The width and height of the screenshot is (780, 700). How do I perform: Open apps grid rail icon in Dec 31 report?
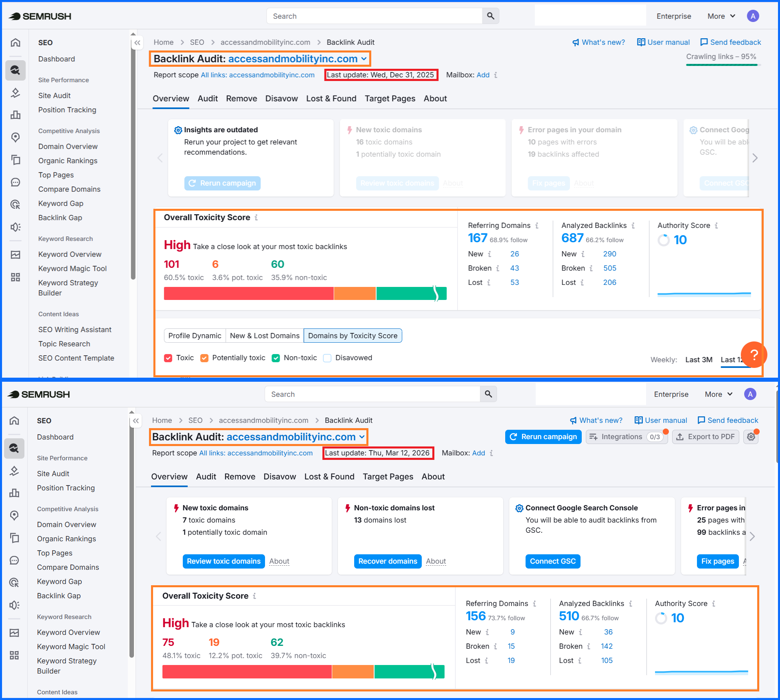point(15,277)
